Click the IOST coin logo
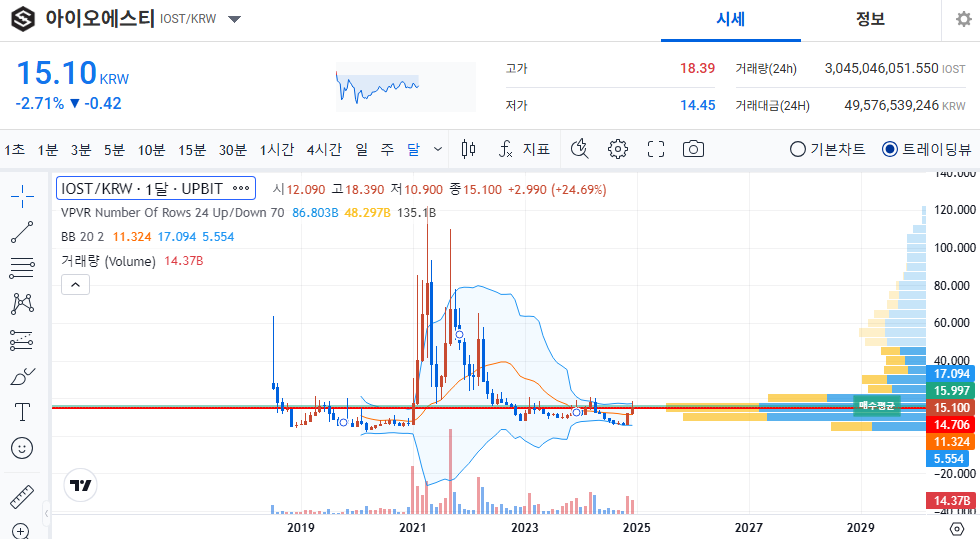 tap(23, 19)
